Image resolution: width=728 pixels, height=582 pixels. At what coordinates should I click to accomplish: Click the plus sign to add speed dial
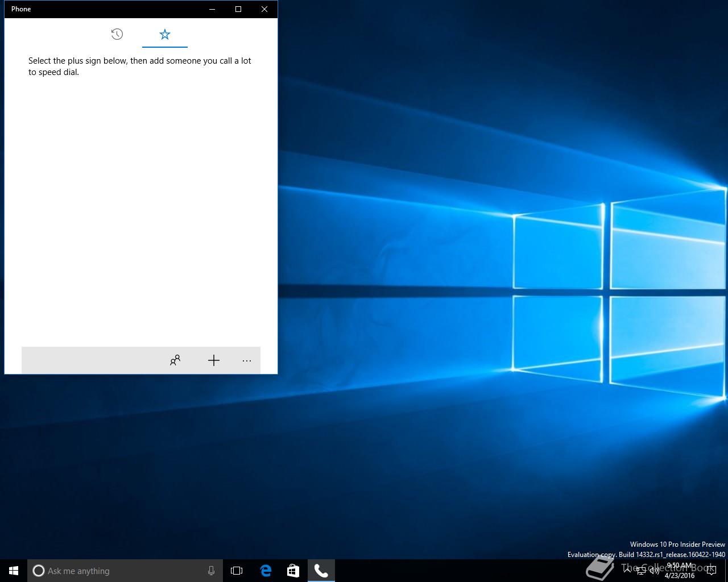[x=214, y=360]
